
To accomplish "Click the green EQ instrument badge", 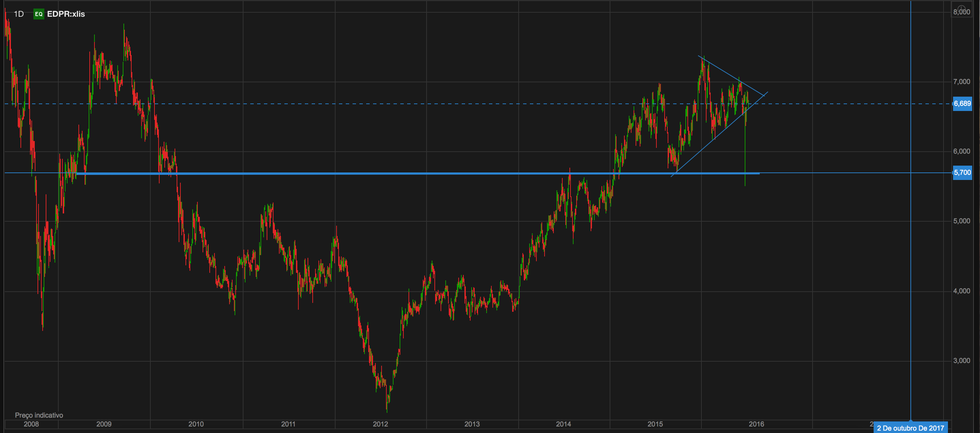I will 39,14.
